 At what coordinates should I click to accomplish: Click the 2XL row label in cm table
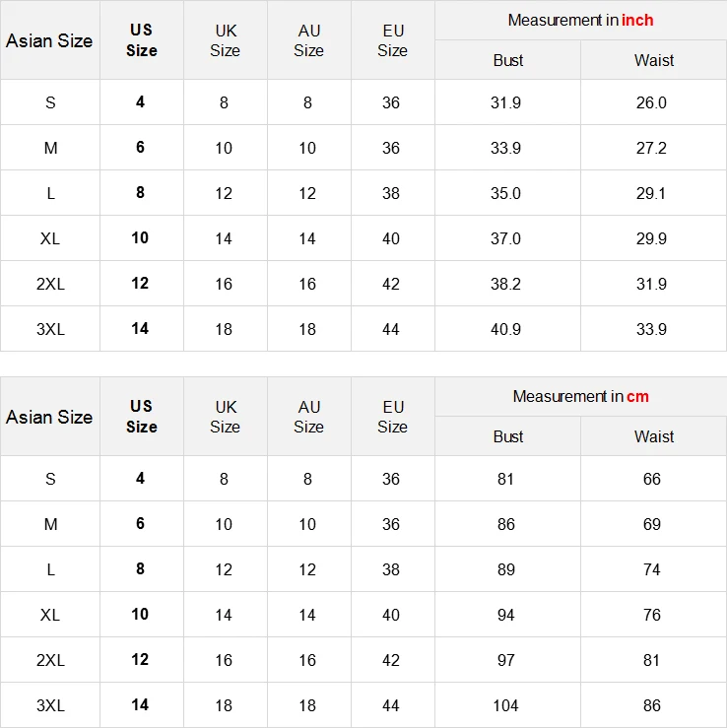[x=50, y=660]
